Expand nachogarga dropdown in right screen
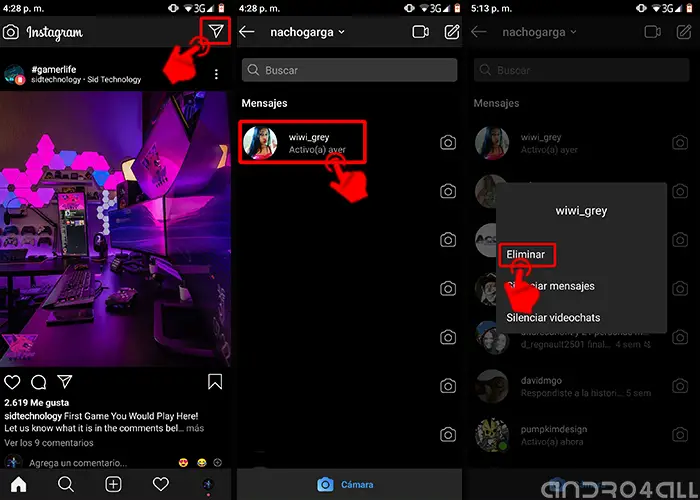Image resolution: width=700 pixels, height=500 pixels. (539, 32)
